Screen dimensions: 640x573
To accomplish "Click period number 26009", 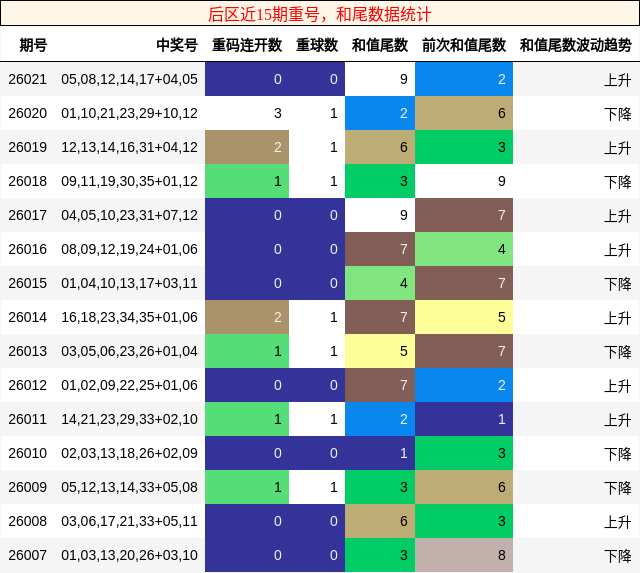I will pos(28,487).
